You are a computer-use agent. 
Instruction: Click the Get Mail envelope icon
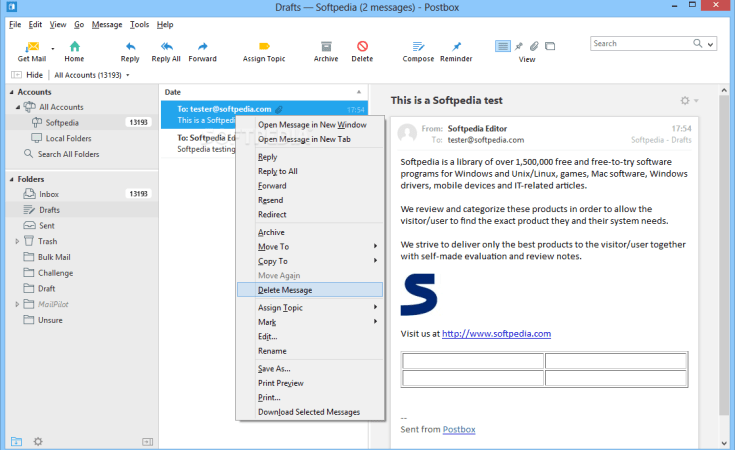click(x=32, y=46)
